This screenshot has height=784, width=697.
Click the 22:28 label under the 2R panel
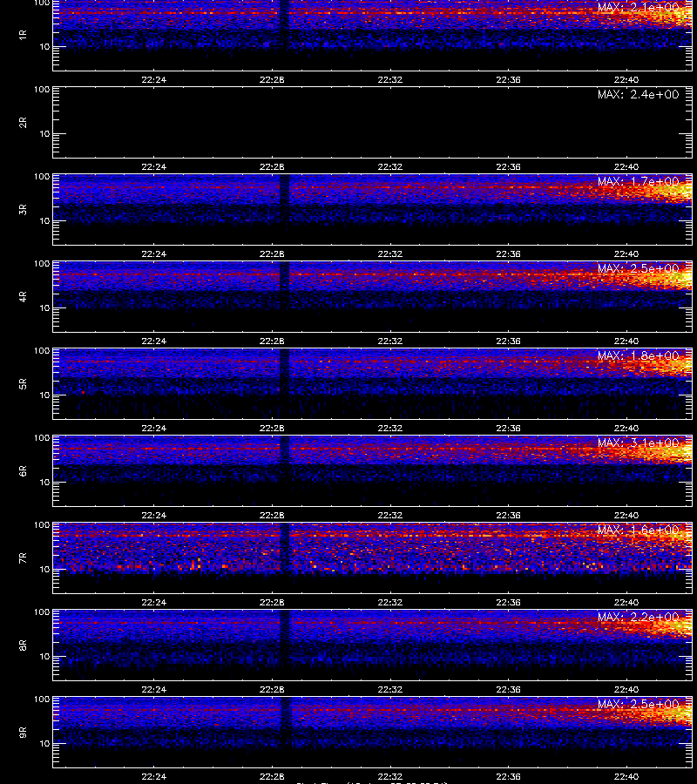[272, 166]
